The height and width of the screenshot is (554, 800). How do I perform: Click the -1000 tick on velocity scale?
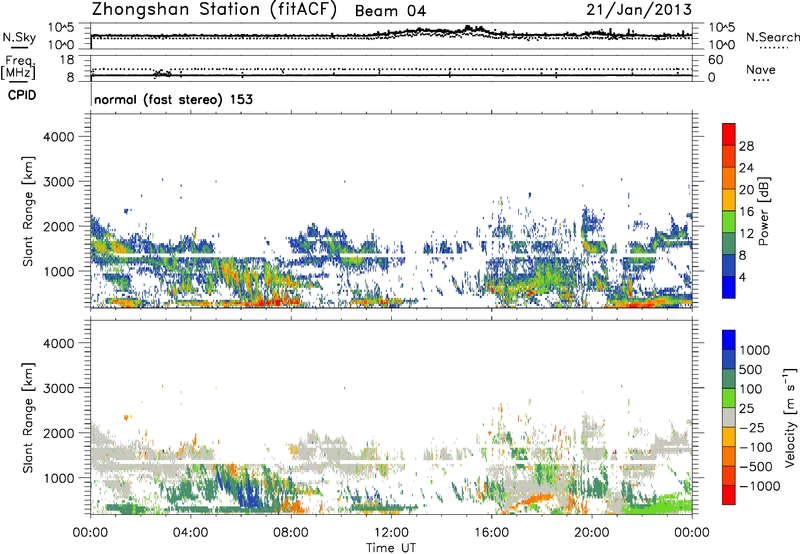pos(759,486)
